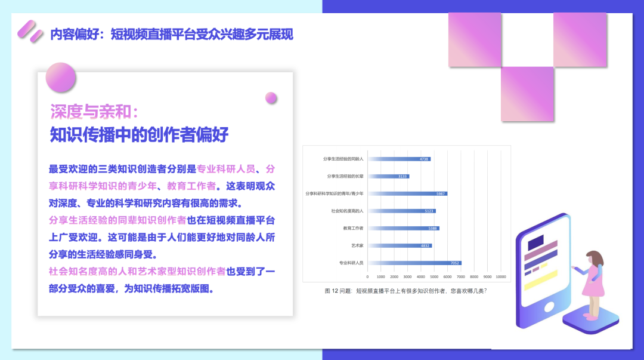Image resolution: width=644 pixels, height=360 pixels.
Task: Click the 10000 value on the chart axis
Action: [500, 277]
